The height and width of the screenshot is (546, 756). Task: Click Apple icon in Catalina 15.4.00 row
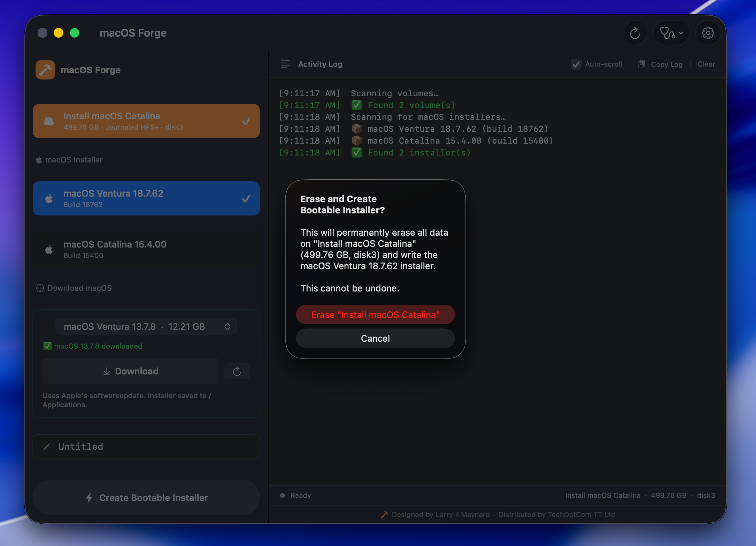(49, 249)
